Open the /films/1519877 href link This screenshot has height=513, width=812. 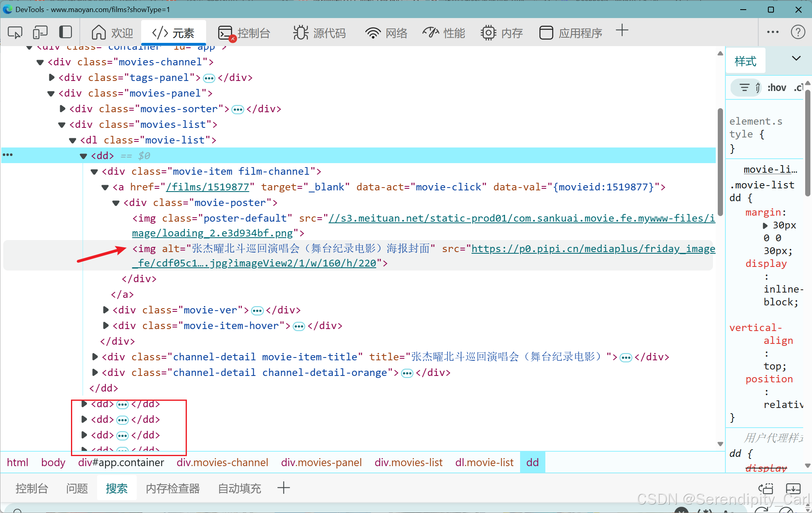click(x=208, y=187)
